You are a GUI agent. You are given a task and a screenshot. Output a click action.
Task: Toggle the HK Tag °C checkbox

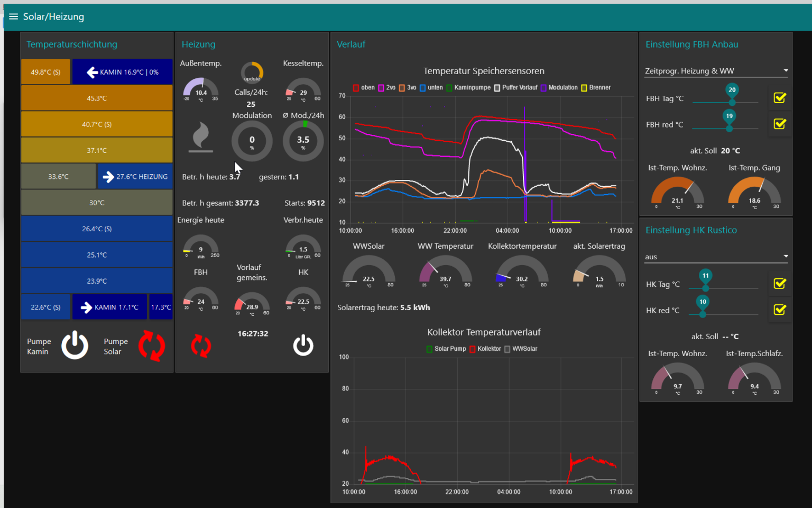pyautogui.click(x=779, y=284)
